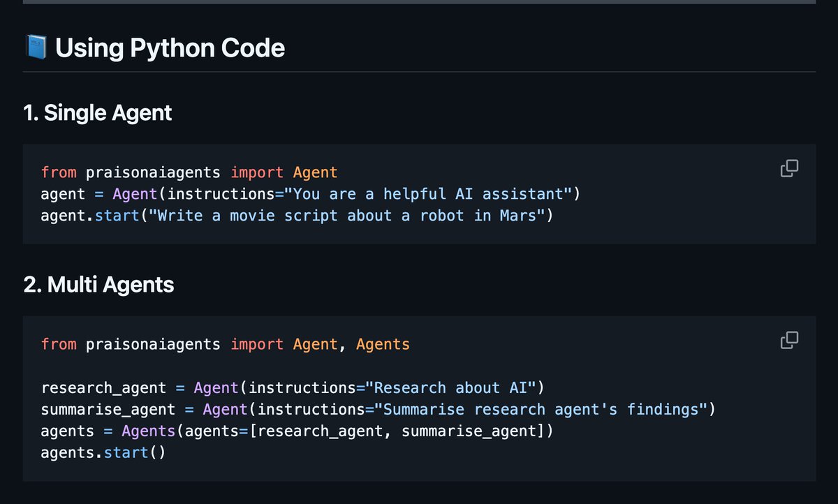Click the line 'from praisonaiagents import Agent, Agents'
The height and width of the screenshot is (504, 838).
pos(226,344)
